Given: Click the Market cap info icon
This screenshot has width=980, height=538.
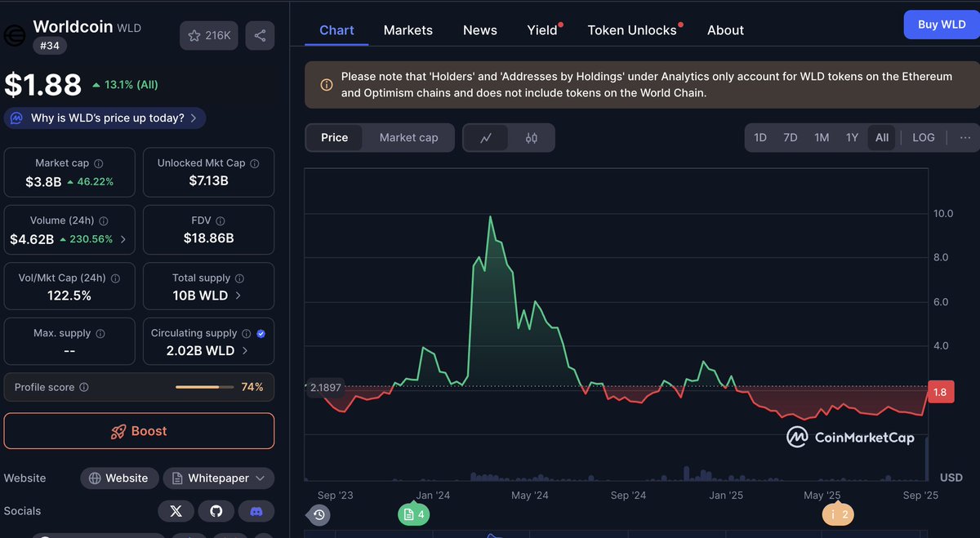Looking at the screenshot, I should pos(99,163).
